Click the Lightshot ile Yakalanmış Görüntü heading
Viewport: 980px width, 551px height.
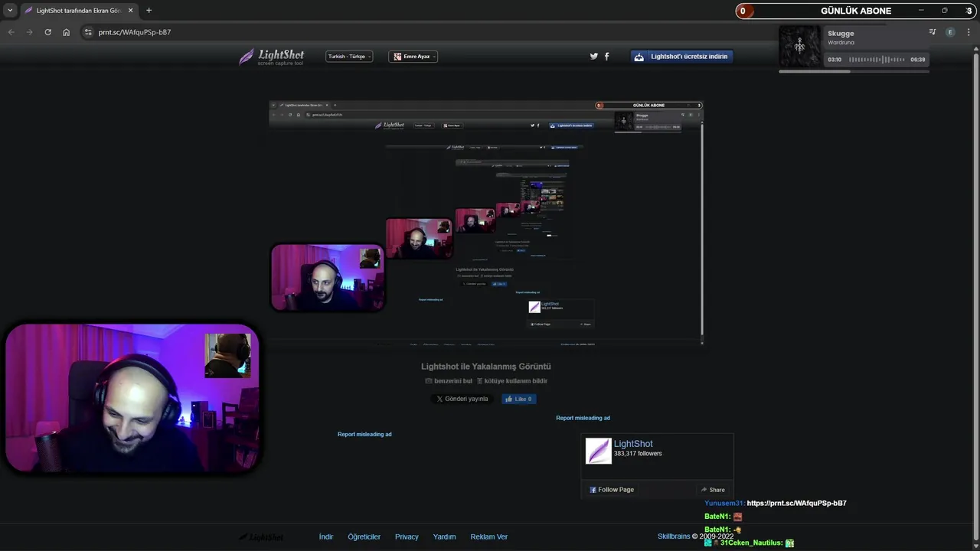click(486, 367)
